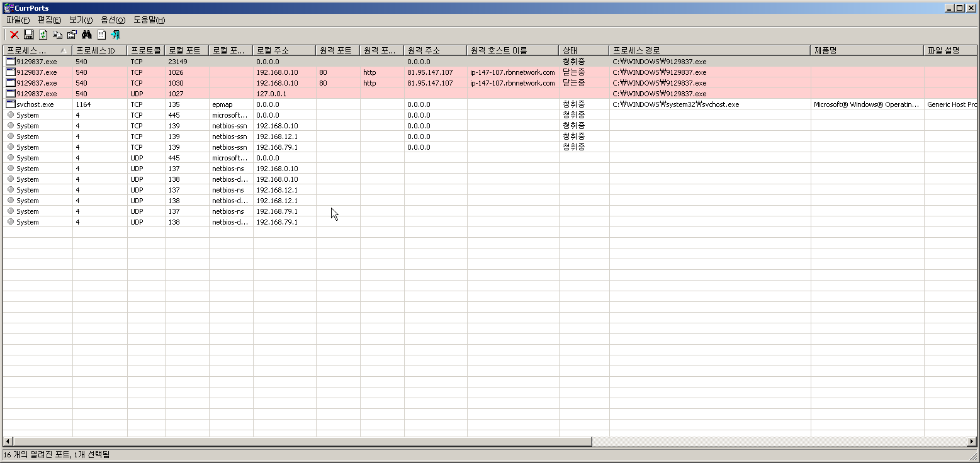The image size is (980, 463).
Task: Sort by the 프로토콜 column header
Action: pos(145,50)
